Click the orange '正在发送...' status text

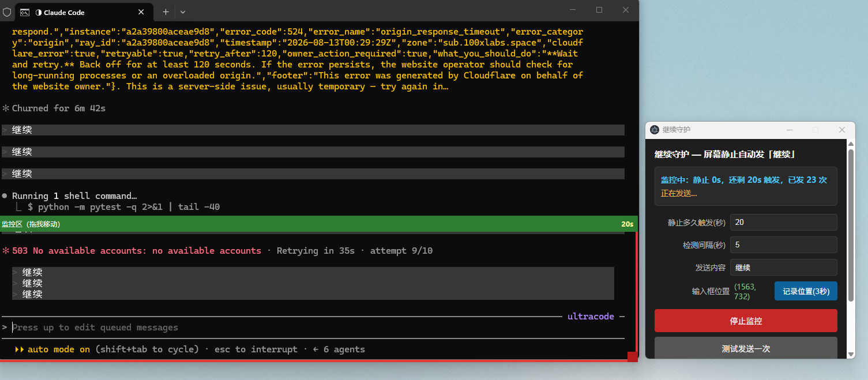[679, 194]
